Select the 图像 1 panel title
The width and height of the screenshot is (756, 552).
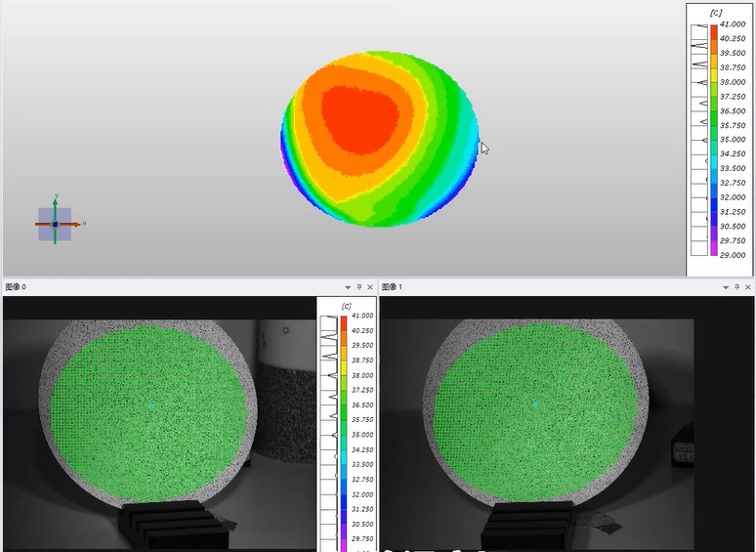[392, 287]
